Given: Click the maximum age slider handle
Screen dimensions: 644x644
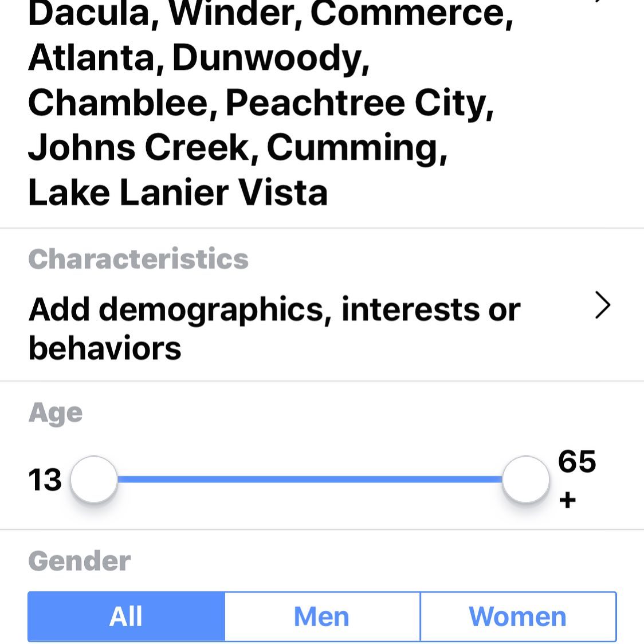Looking at the screenshot, I should coord(526,480).
